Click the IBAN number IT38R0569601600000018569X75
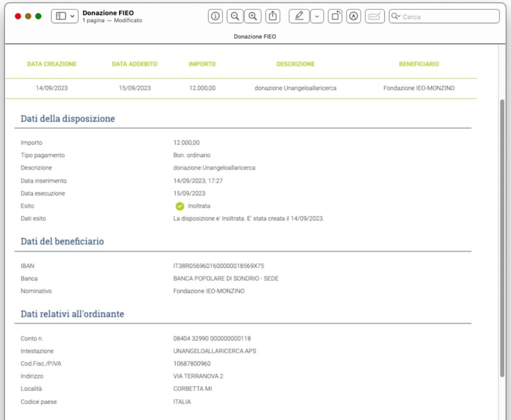 point(219,266)
